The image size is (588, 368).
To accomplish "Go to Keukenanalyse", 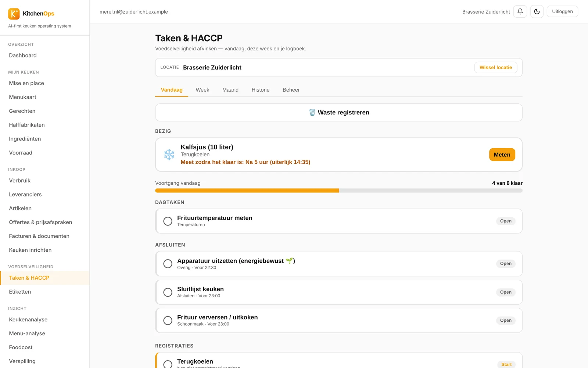I will pos(28,319).
